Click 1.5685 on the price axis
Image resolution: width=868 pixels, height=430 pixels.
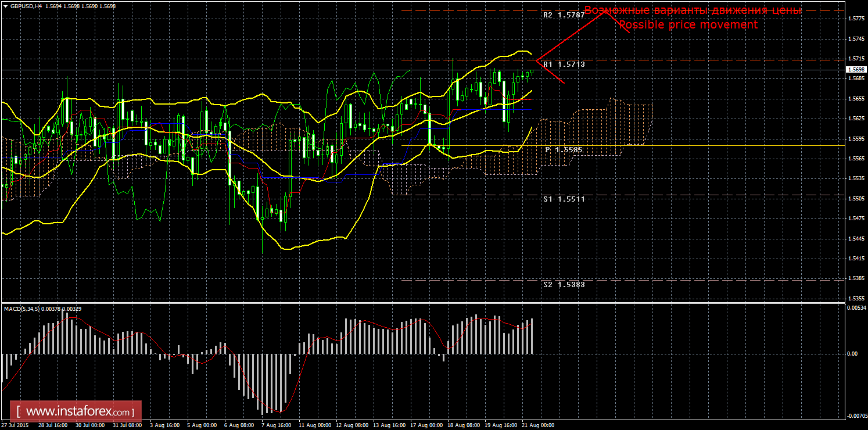(x=856, y=78)
